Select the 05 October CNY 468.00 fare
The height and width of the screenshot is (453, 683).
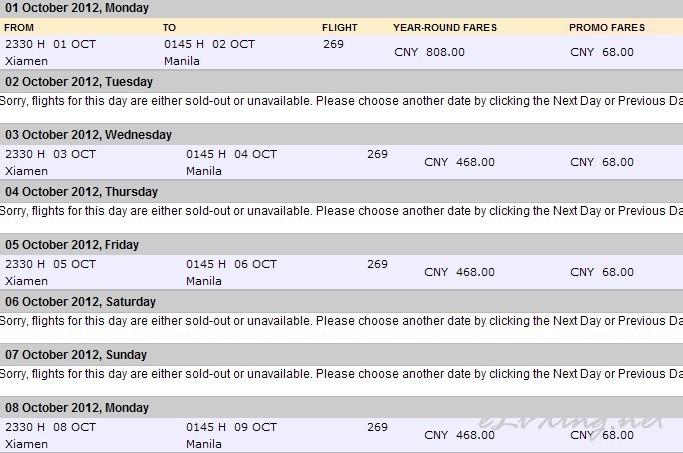click(459, 272)
